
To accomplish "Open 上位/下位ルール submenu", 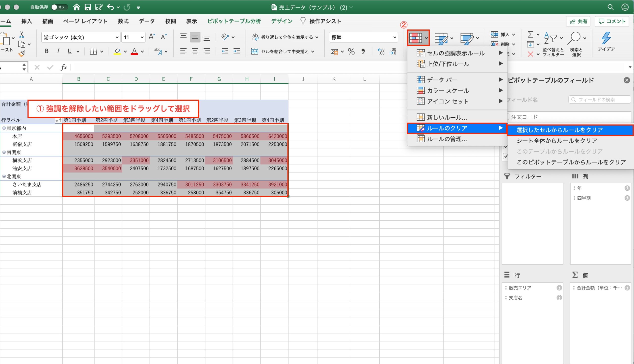I will coord(457,64).
